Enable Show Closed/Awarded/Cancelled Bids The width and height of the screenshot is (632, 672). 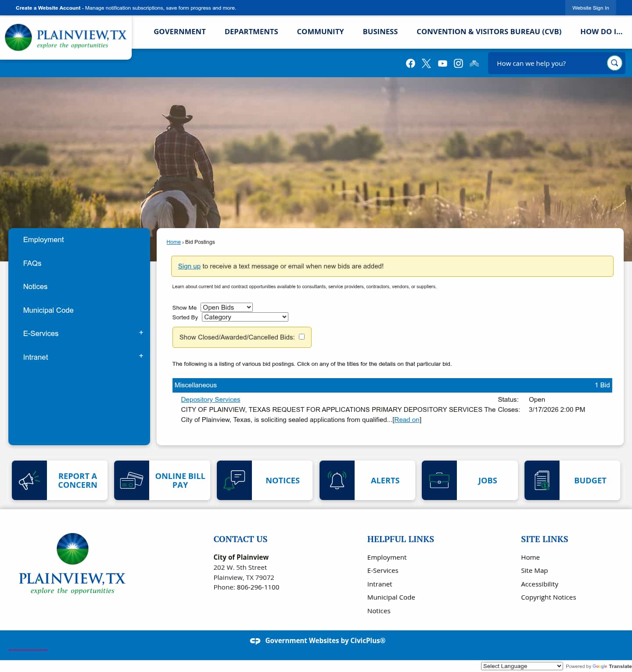[302, 336]
